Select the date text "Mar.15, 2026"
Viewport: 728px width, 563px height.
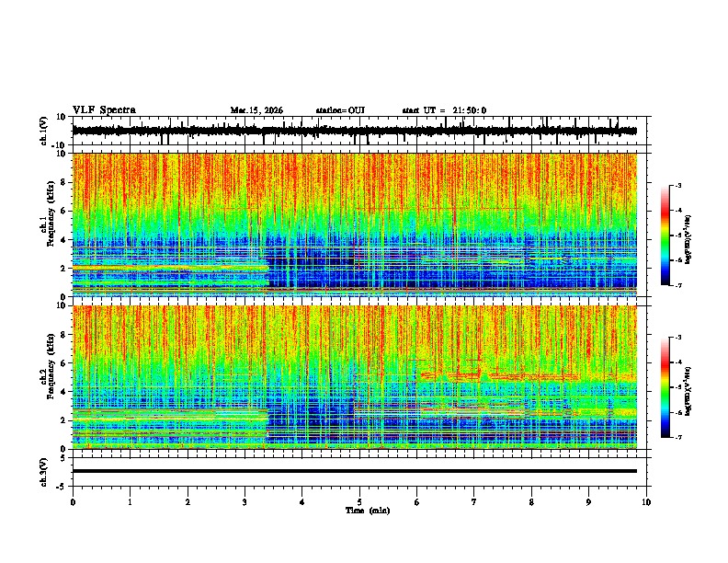tap(256, 110)
